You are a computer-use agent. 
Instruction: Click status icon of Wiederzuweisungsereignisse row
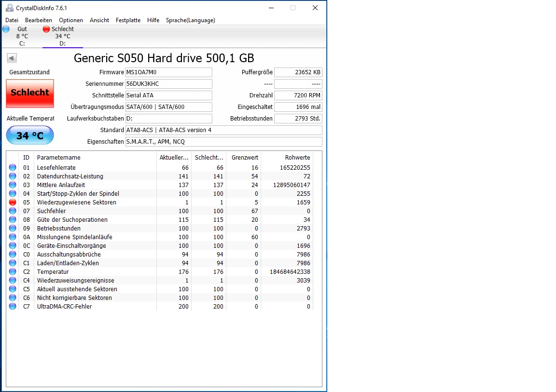click(x=13, y=280)
